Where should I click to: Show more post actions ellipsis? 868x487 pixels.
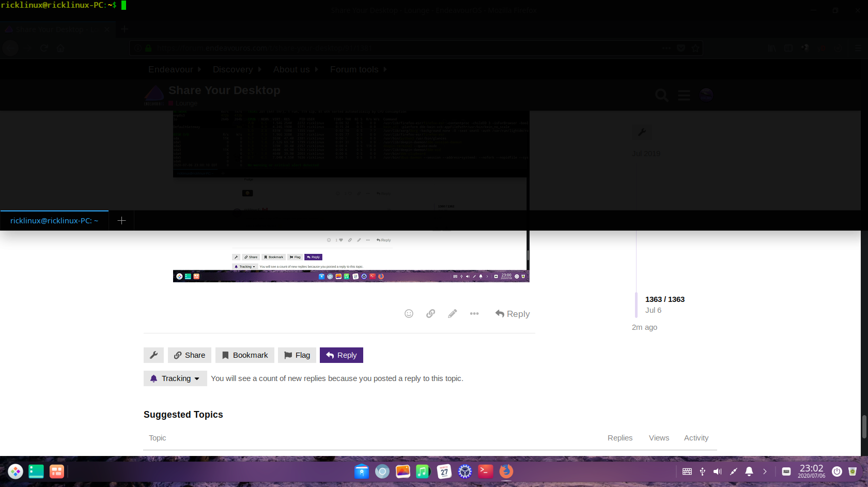474,314
